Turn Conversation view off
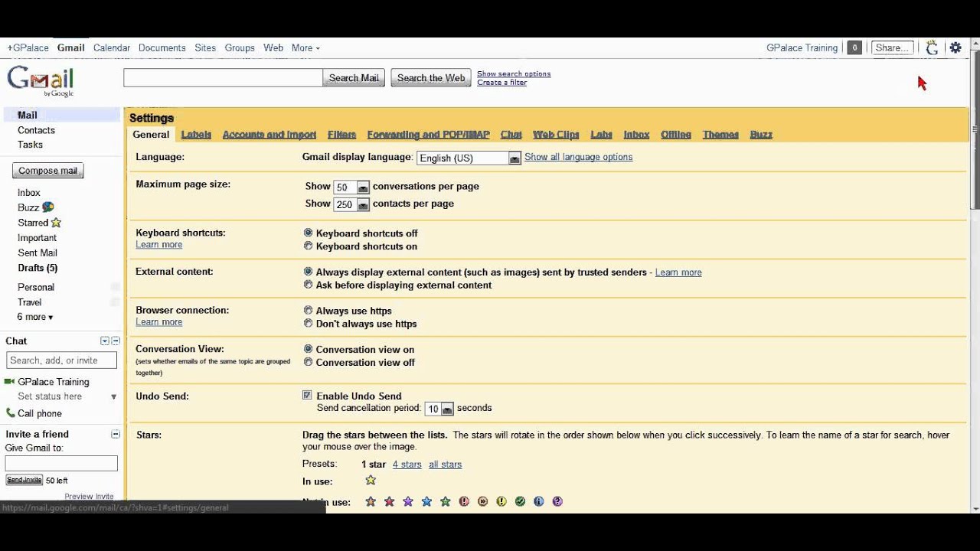Viewport: 980px width, 551px height. click(309, 362)
